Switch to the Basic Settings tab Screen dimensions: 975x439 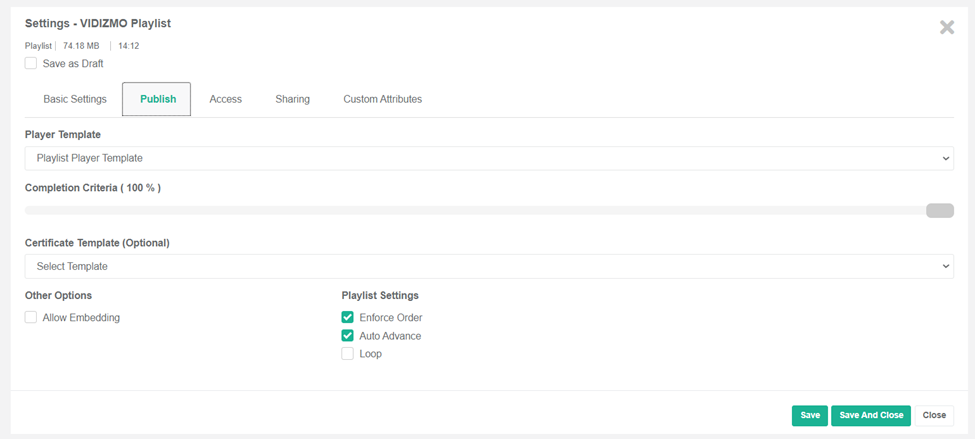tap(75, 99)
